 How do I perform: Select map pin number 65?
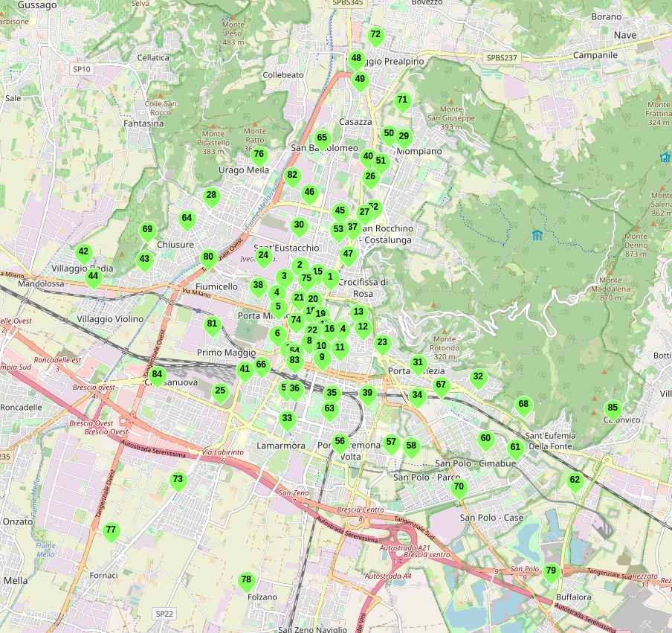click(x=322, y=141)
